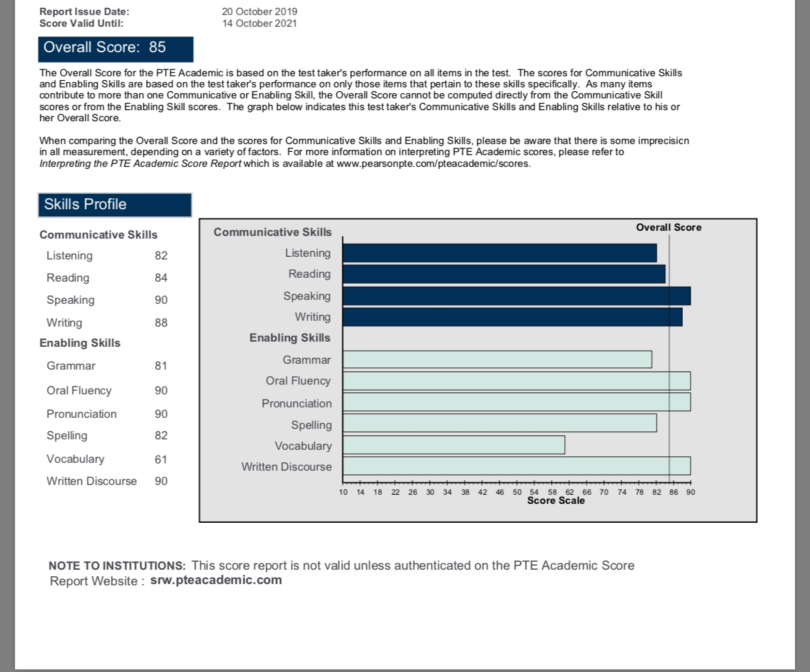The height and width of the screenshot is (672, 810).
Task: Click the Overall Score label above the chart
Action: pos(668,227)
